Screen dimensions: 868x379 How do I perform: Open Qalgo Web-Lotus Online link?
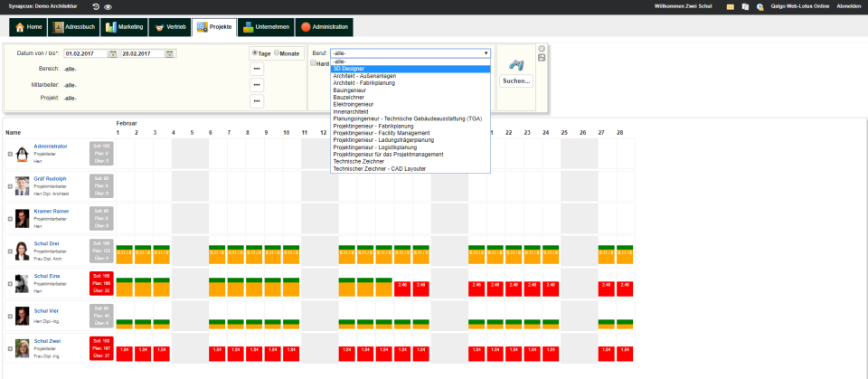pyautogui.click(x=800, y=6)
